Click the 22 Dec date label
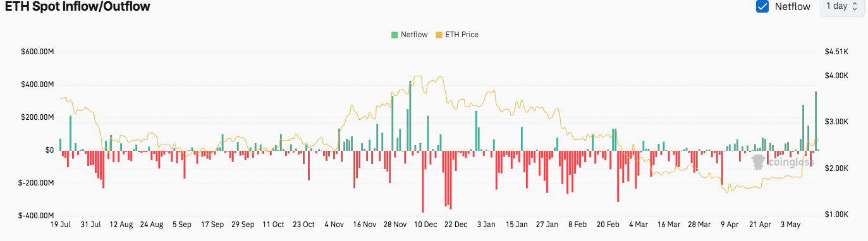The width and height of the screenshot is (868, 241). click(455, 224)
